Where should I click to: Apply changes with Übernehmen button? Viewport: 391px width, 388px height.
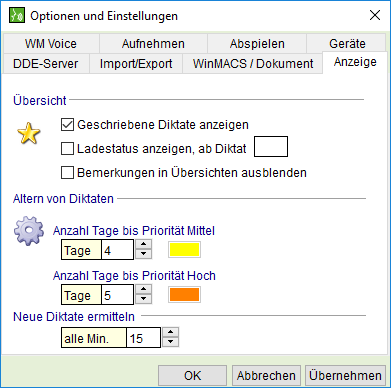[345, 376]
